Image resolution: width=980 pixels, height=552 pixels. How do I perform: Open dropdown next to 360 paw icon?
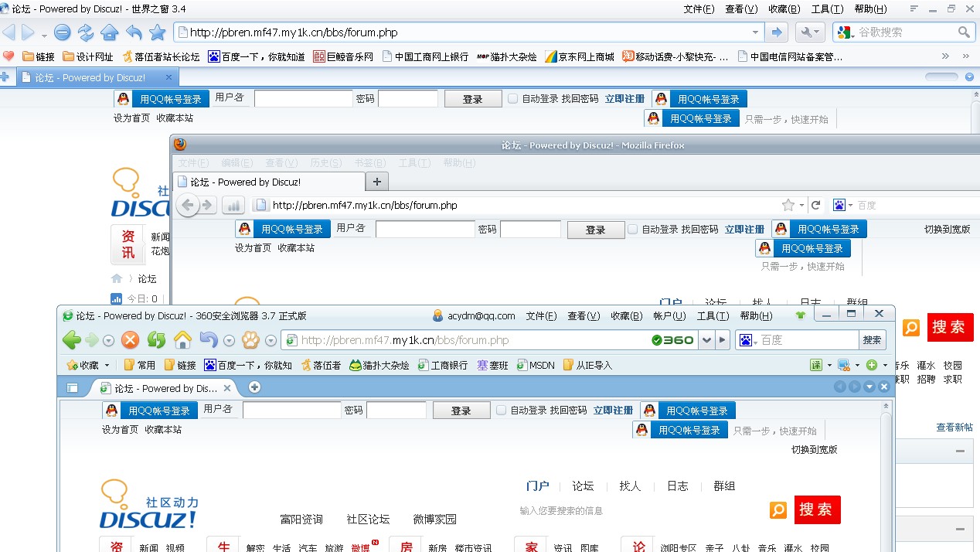(271, 340)
